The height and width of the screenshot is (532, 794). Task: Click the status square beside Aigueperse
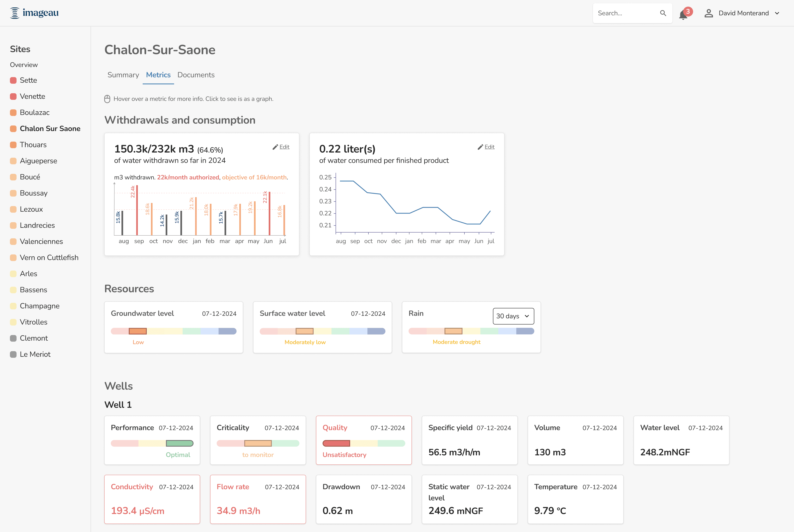[13, 161]
